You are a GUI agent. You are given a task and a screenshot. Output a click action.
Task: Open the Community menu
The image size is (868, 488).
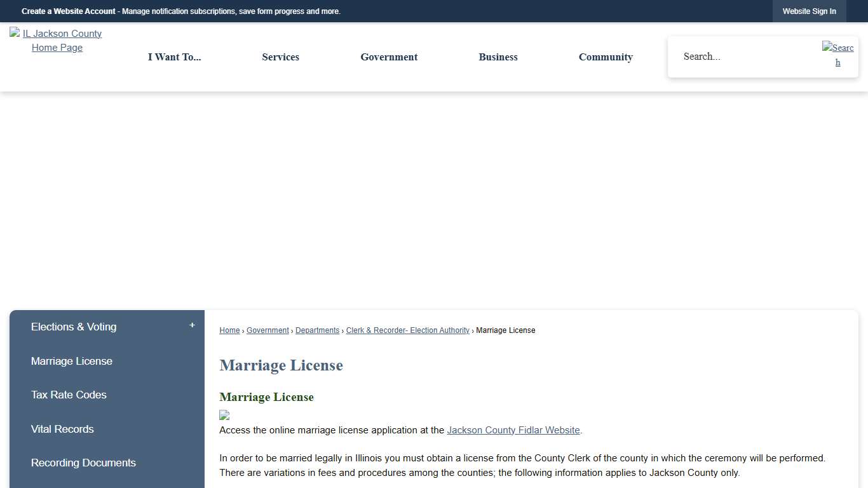point(606,57)
